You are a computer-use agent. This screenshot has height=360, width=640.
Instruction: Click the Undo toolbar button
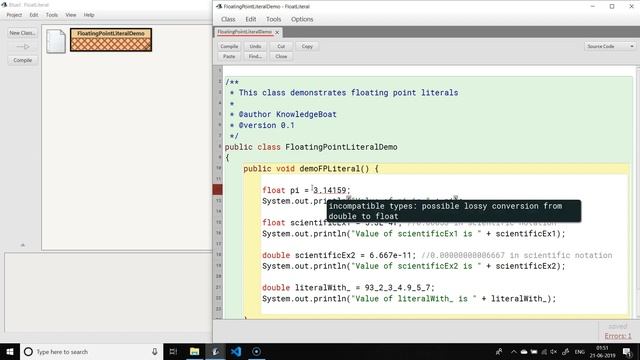click(255, 47)
